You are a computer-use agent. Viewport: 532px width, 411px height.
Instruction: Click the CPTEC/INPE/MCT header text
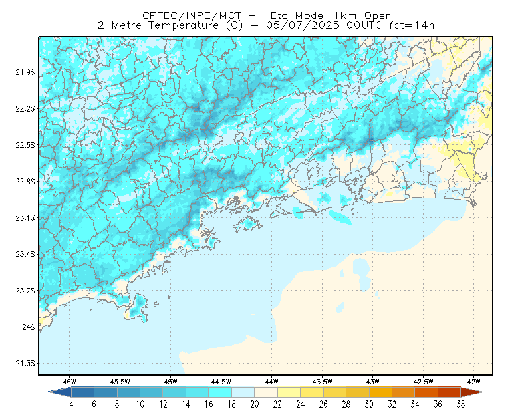pos(192,15)
